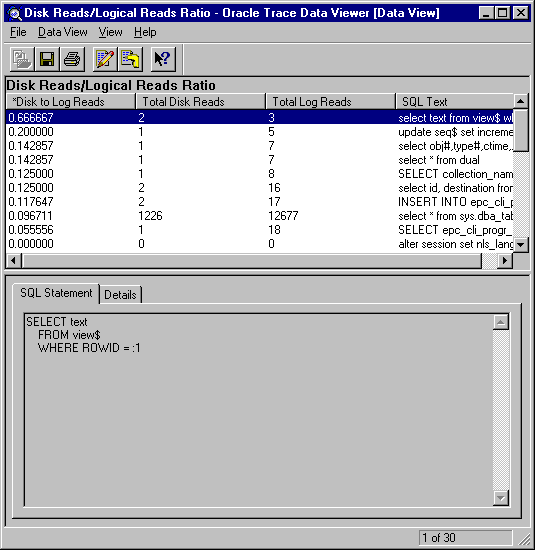Click the 'update seq$ set increme' SQL text

[x=455, y=132]
